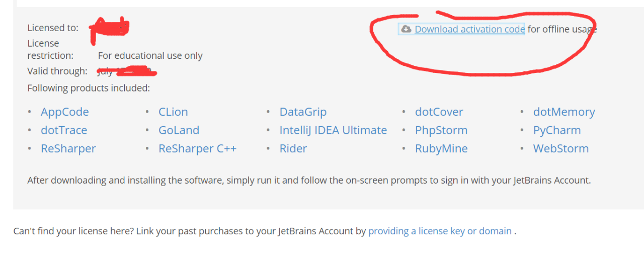Viewport: 644px width, 261px height.
Task: Select the PyCharm product link
Action: (557, 130)
